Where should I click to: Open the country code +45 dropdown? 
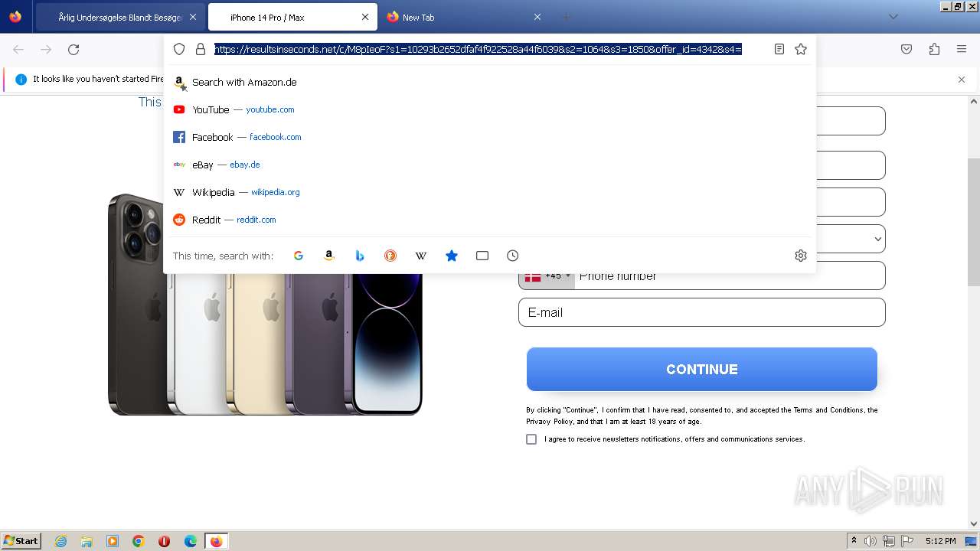547,275
